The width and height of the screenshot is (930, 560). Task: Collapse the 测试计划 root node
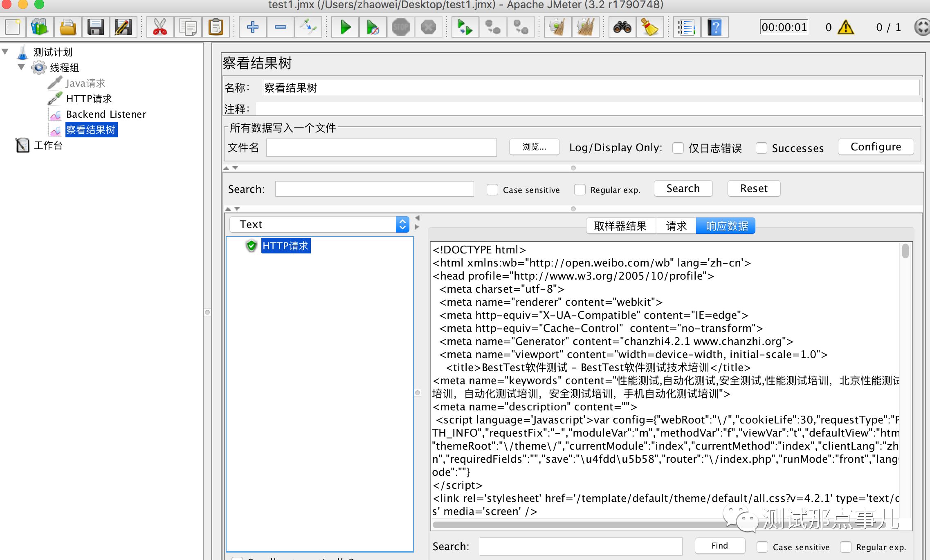click(x=5, y=52)
